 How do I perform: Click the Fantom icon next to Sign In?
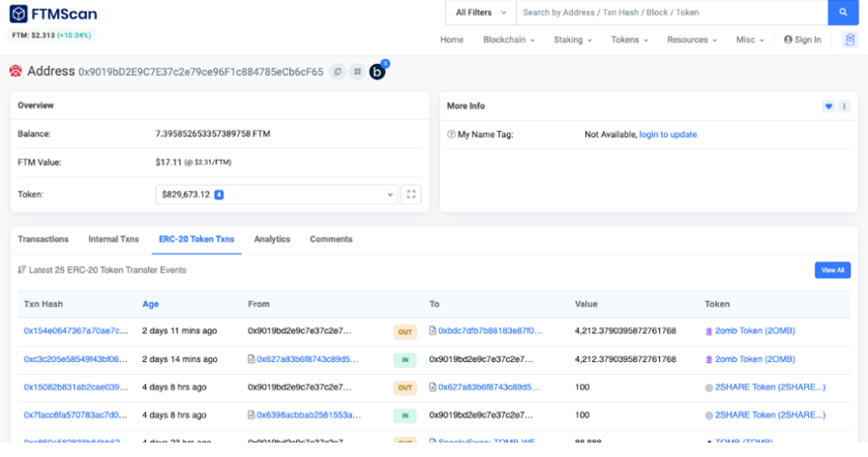coord(850,40)
